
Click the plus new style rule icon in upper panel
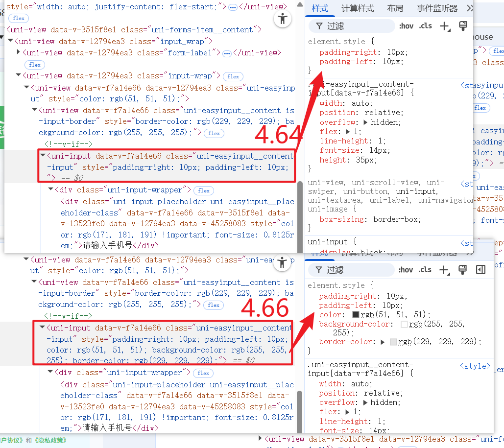coord(444,26)
